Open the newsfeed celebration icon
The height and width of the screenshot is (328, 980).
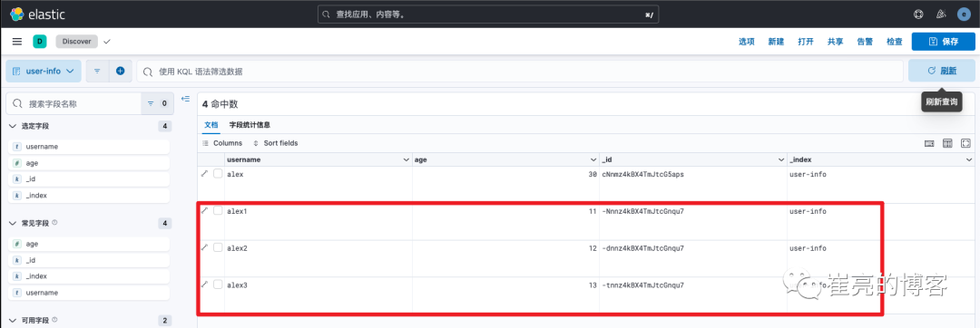[940, 14]
